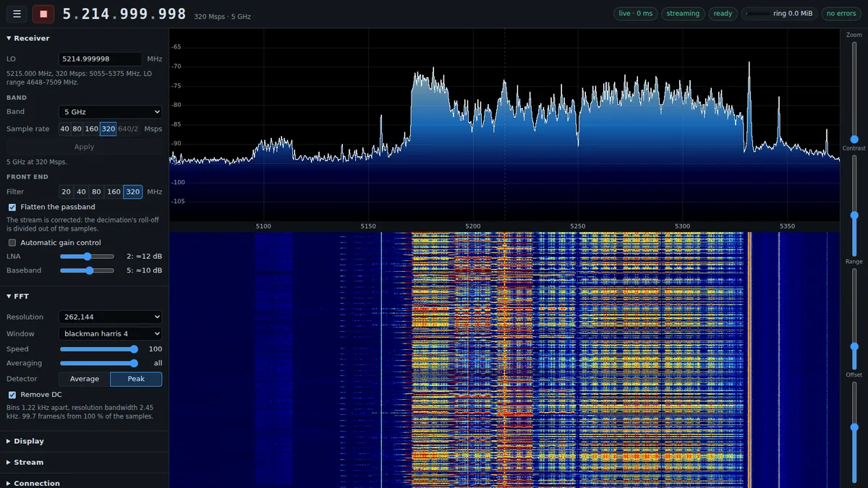Adjust the Baseband gain slider
Viewport: 868px width, 488px height.
[x=87, y=270]
